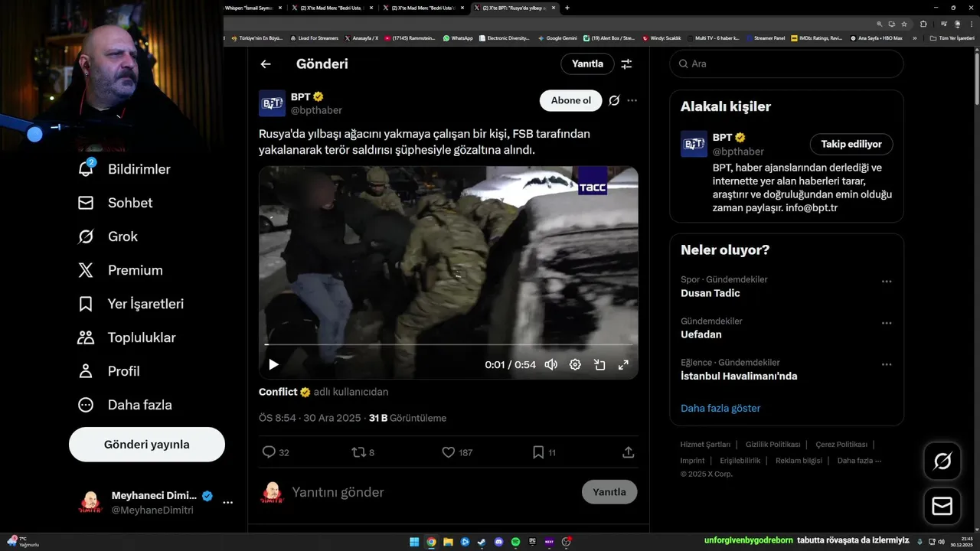Open the Uefadan trending topic
This screenshot has height=551, width=980.
[x=701, y=334]
